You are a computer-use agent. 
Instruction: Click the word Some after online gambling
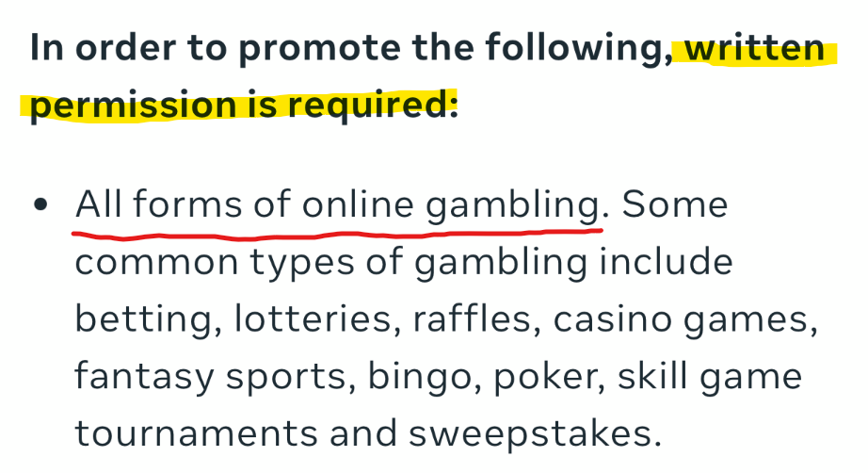pyautogui.click(x=674, y=204)
